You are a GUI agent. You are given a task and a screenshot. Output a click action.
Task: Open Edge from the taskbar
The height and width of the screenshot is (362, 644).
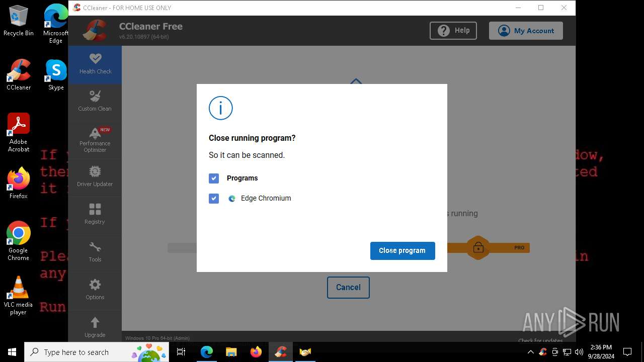click(207, 352)
